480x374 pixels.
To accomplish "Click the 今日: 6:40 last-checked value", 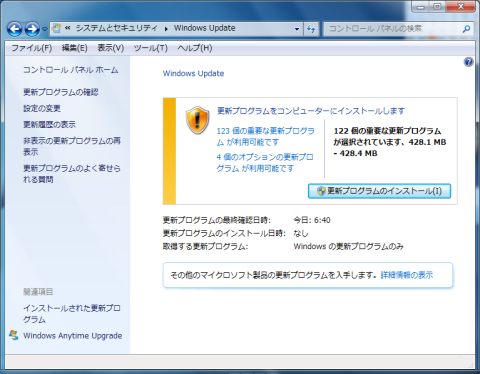I will point(312,220).
